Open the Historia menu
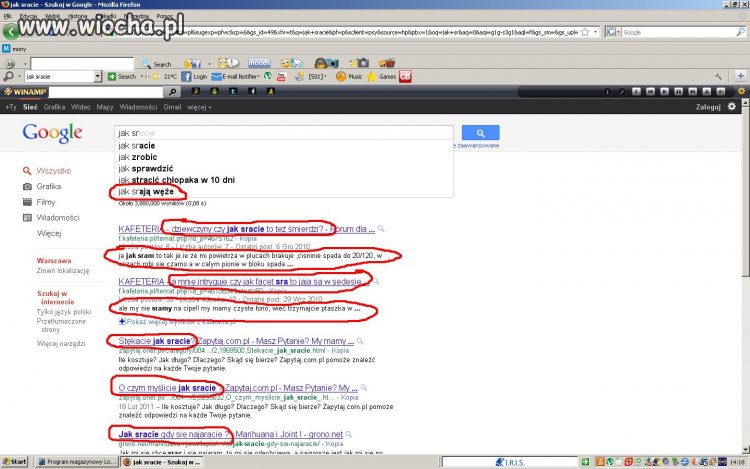750x469 pixels. (x=77, y=16)
